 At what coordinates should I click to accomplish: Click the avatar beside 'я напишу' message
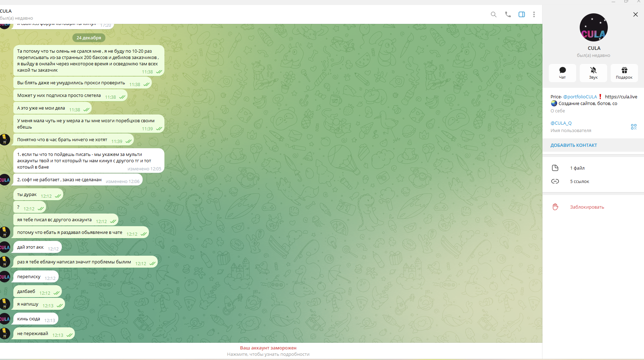click(x=5, y=304)
